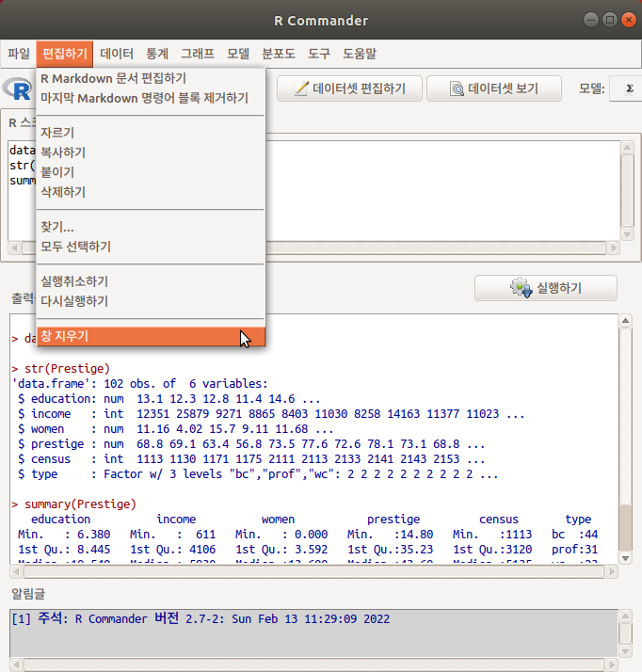Close the 편집하기 menu

point(65,54)
